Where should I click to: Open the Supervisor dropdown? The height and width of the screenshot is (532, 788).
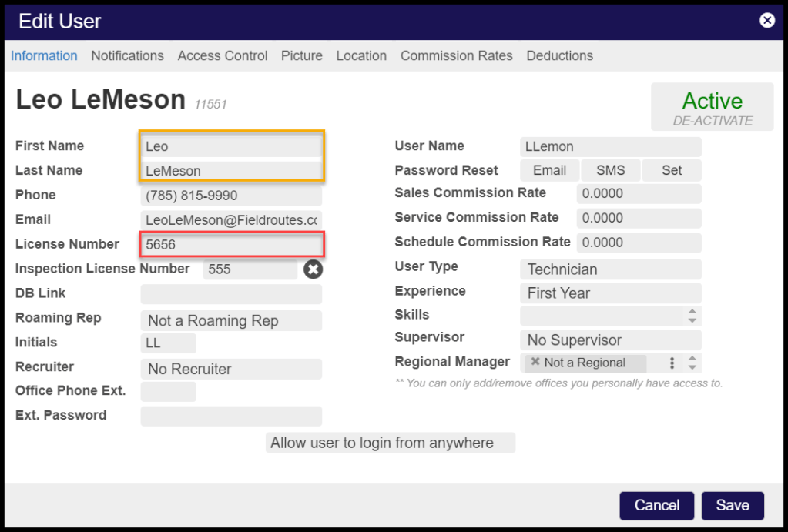[610, 340]
